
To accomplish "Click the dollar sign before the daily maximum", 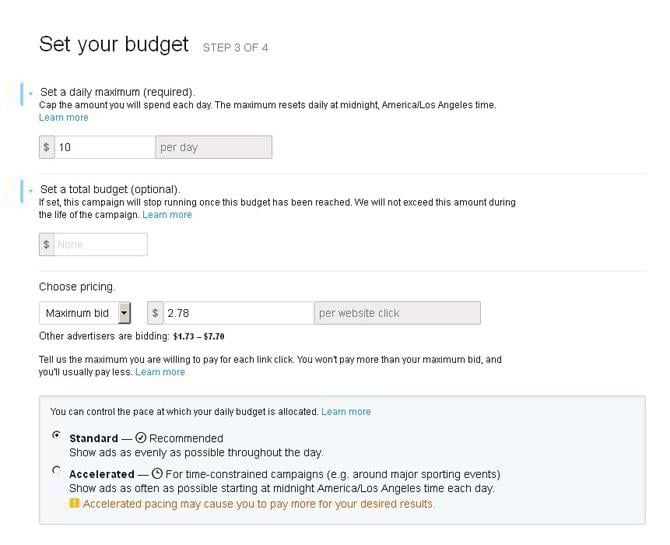I will click(47, 147).
